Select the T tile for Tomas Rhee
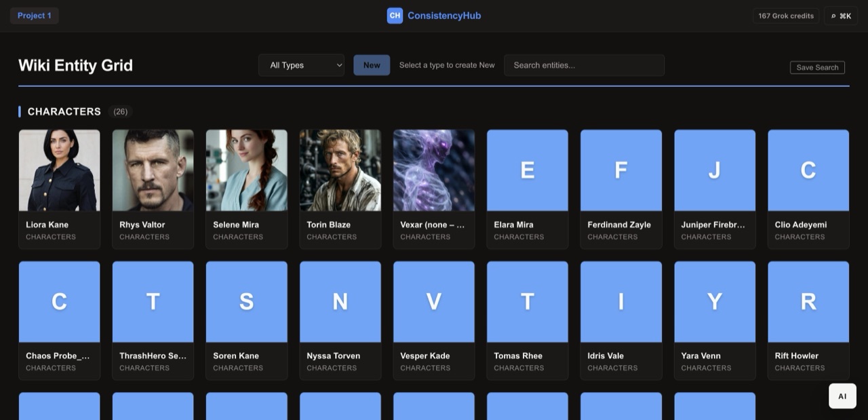Image resolution: width=868 pixels, height=420 pixels. tap(528, 302)
